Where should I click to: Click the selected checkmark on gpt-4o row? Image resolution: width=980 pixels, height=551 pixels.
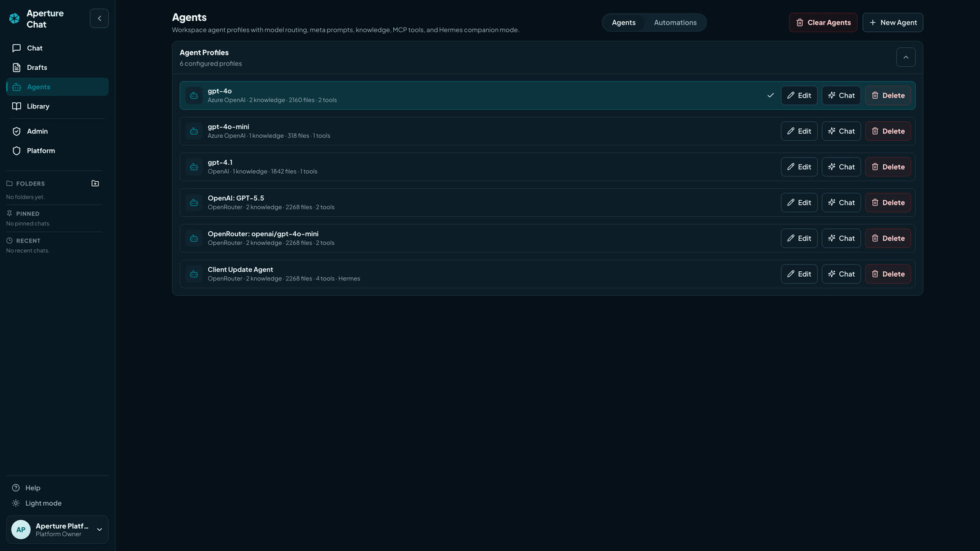pyautogui.click(x=771, y=96)
